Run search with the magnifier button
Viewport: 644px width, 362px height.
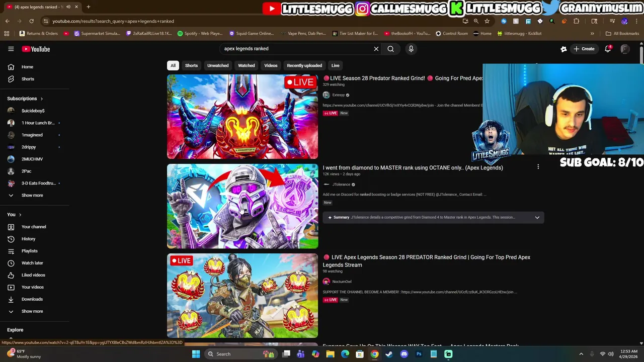pyautogui.click(x=390, y=49)
